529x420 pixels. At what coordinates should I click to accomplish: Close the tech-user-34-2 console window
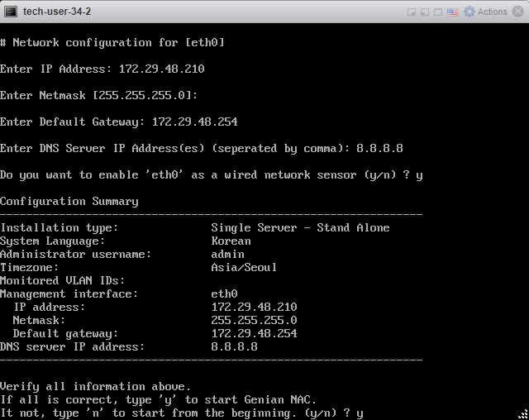518,12
